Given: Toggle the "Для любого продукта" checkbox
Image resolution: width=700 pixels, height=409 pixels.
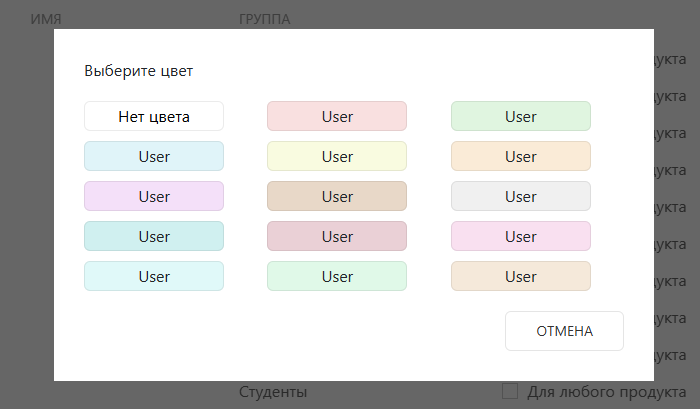Looking at the screenshot, I should pos(510,392).
